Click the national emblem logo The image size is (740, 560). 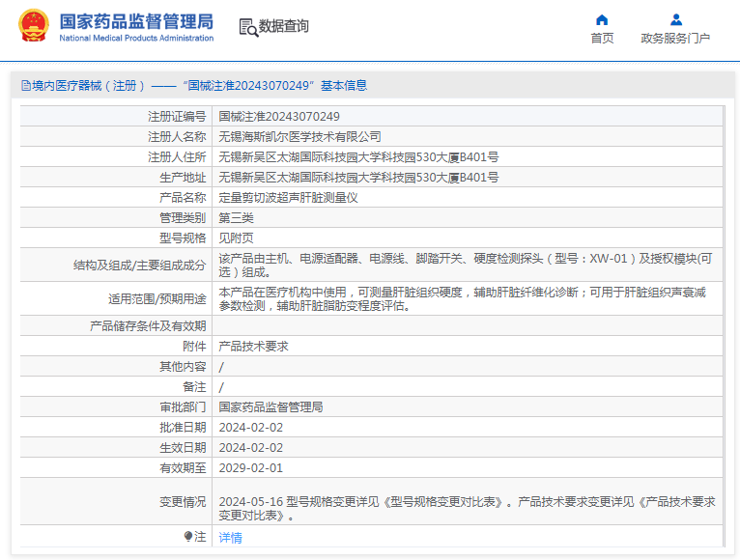pyautogui.click(x=34, y=25)
